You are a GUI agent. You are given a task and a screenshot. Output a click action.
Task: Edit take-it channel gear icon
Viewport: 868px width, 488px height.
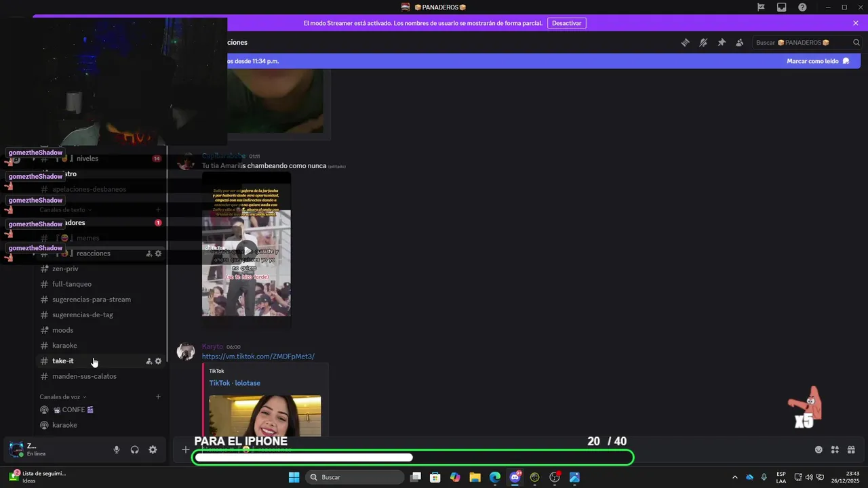[x=158, y=361]
